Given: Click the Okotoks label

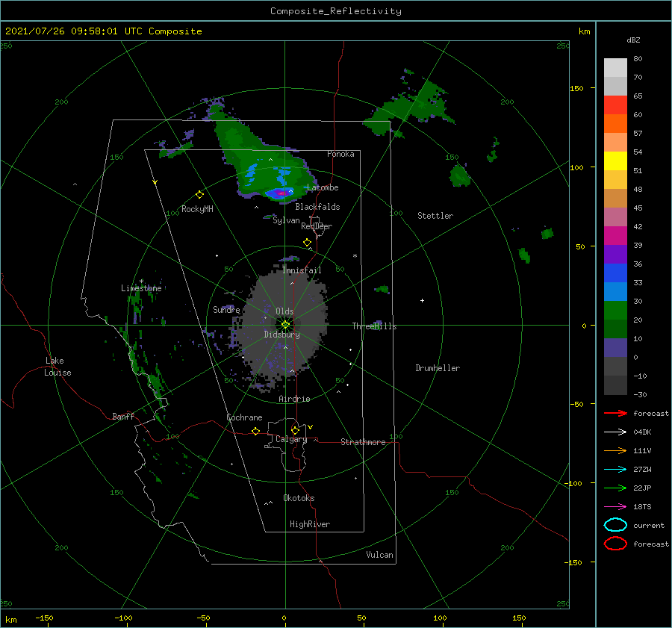Looking at the screenshot, I should (x=299, y=498).
